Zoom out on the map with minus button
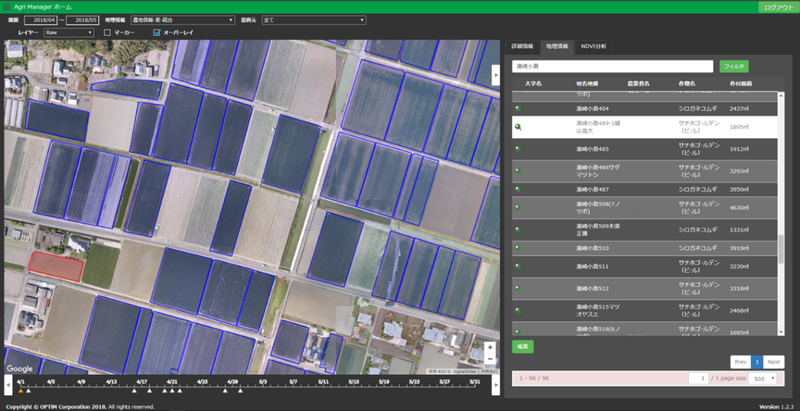Screen dimensions: 800x411 coord(489,361)
